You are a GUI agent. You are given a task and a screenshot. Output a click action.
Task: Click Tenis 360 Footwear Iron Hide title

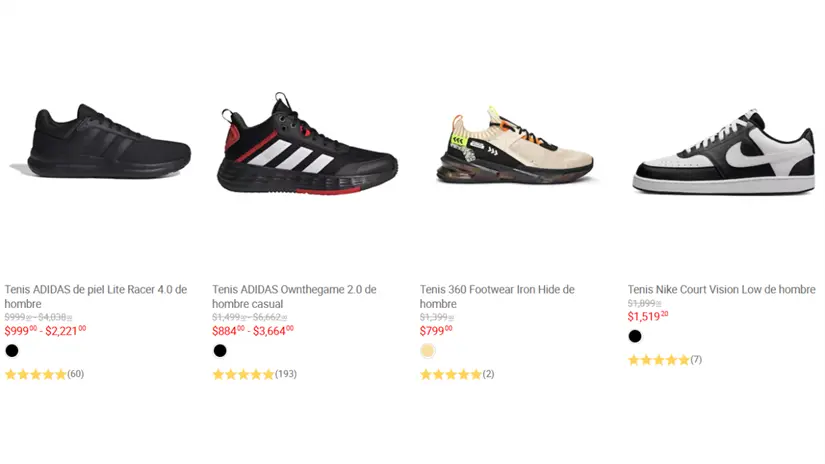pyautogui.click(x=497, y=297)
